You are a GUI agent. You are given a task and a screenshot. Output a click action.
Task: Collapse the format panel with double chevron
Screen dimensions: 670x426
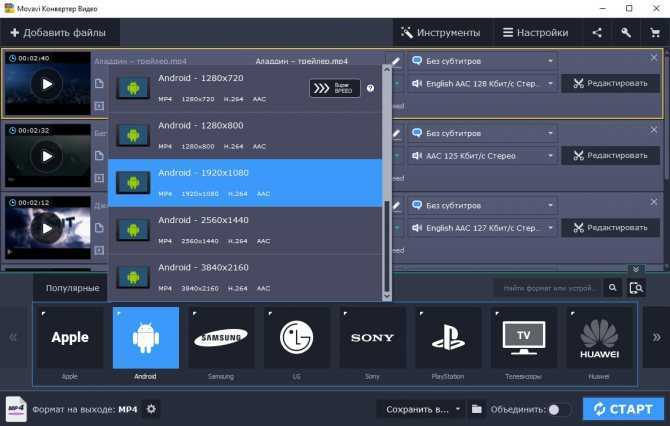point(636,269)
